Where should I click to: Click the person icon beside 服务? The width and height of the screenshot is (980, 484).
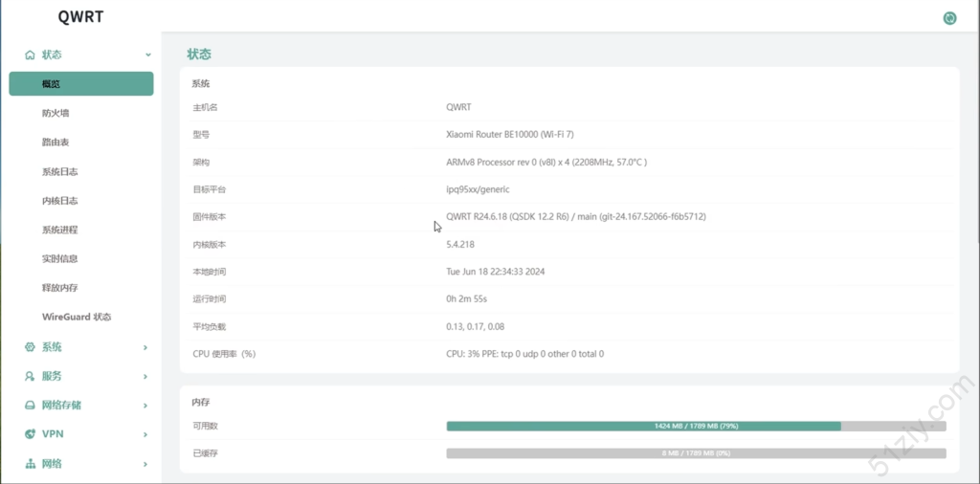(30, 377)
